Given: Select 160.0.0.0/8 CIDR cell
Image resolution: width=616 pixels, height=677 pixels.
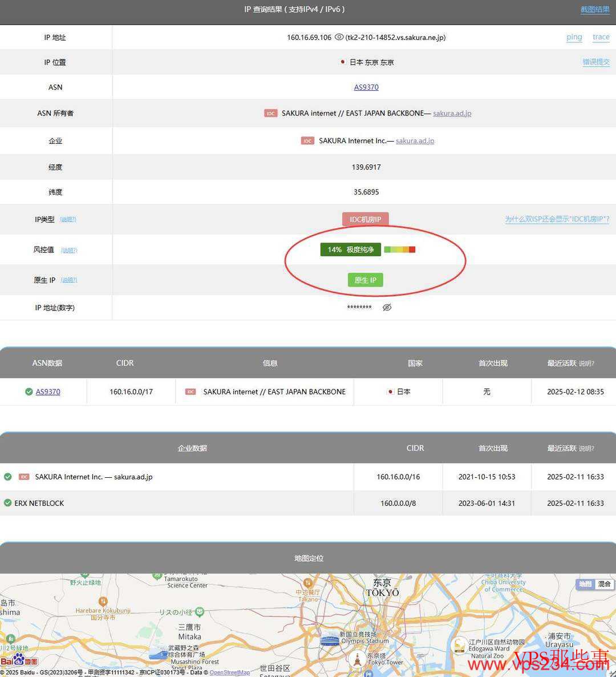Looking at the screenshot, I should (x=398, y=503).
